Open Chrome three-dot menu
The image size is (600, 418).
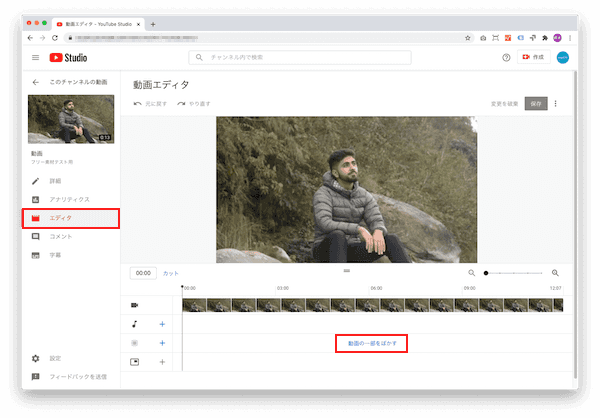(x=570, y=38)
